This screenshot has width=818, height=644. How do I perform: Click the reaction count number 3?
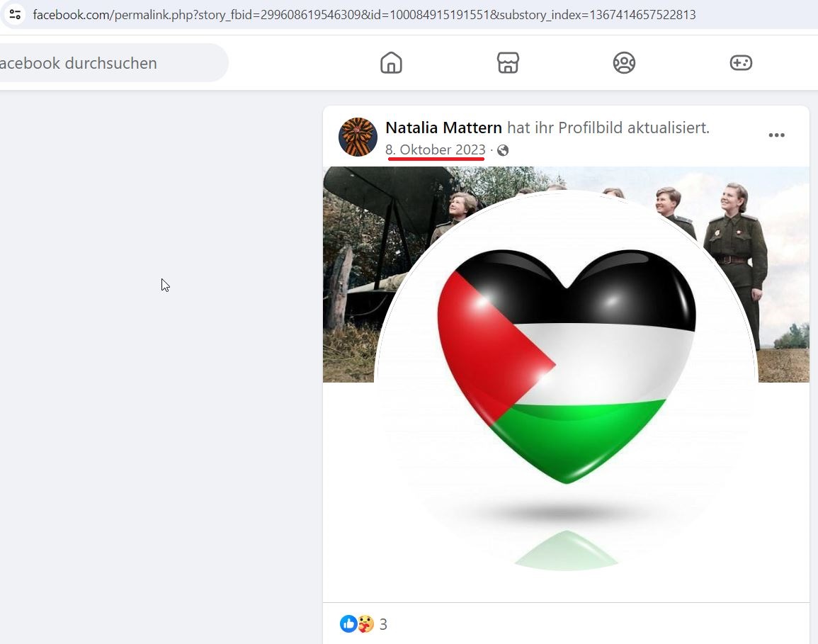[x=383, y=624]
